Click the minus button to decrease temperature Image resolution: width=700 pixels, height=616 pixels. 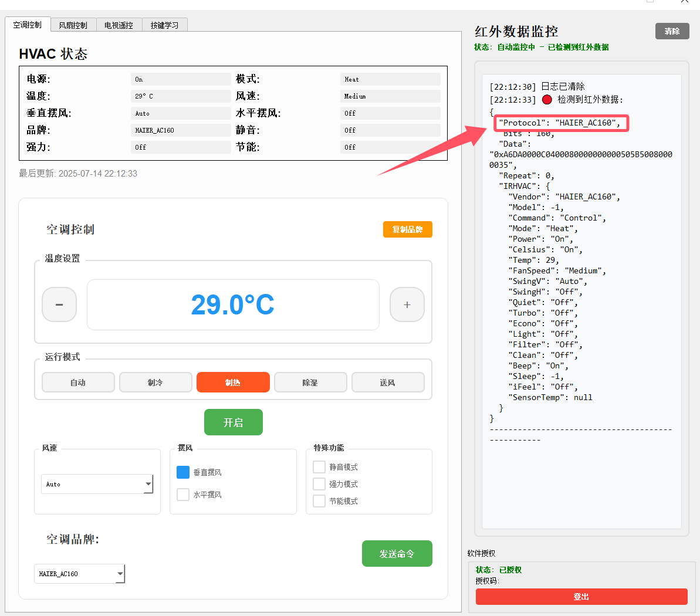point(59,304)
